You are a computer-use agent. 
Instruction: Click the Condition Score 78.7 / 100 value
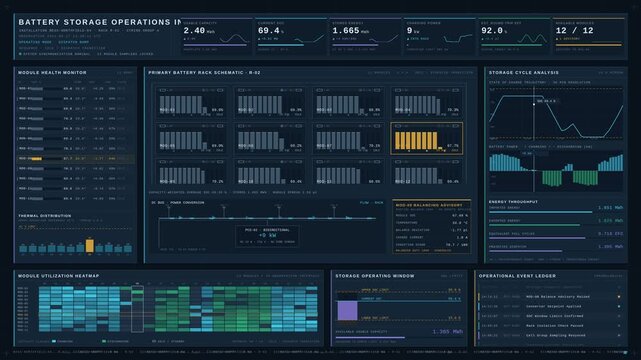[x=457, y=245]
